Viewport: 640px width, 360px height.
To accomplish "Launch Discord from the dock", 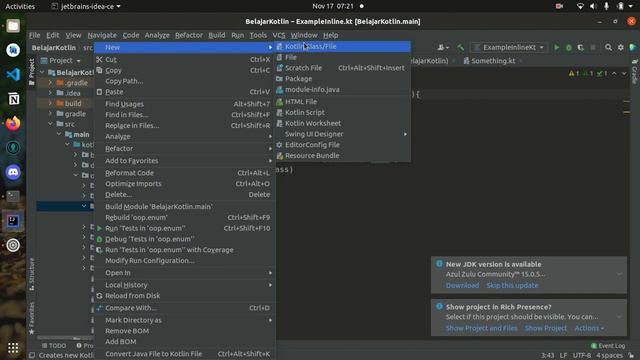I will [x=13, y=172].
